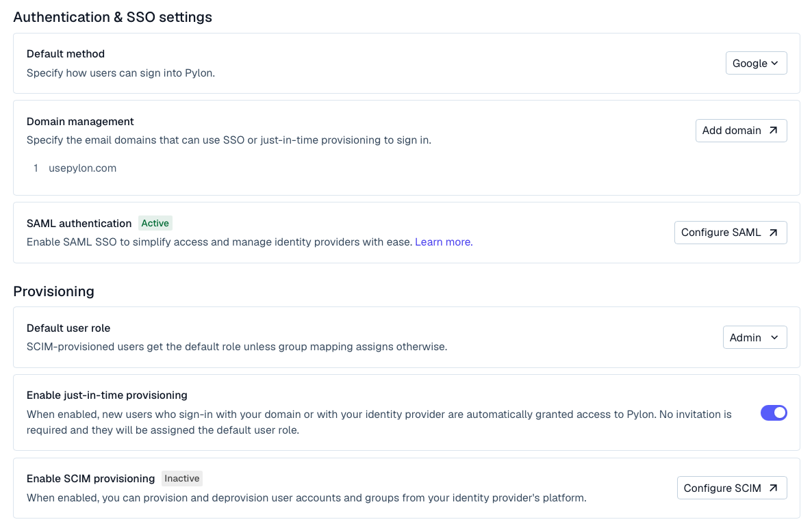
Task: Select the usepylon.com domain entry
Action: [x=82, y=168]
